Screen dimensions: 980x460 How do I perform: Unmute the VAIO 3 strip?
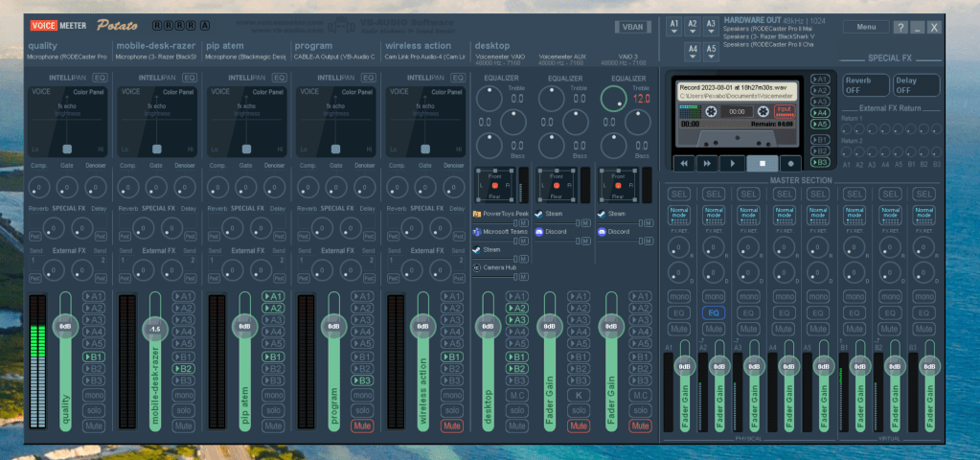641,425
